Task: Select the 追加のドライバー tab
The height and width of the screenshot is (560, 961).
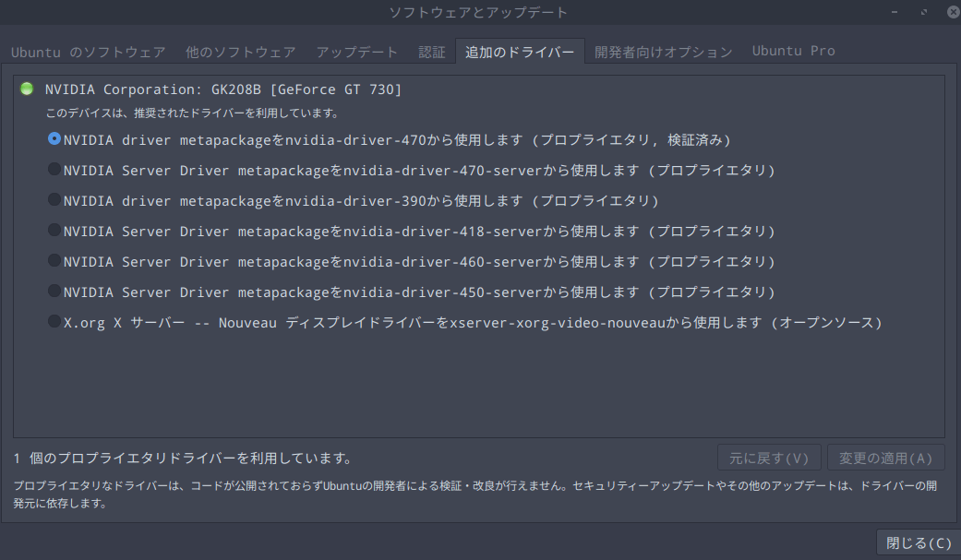Action: click(520, 52)
